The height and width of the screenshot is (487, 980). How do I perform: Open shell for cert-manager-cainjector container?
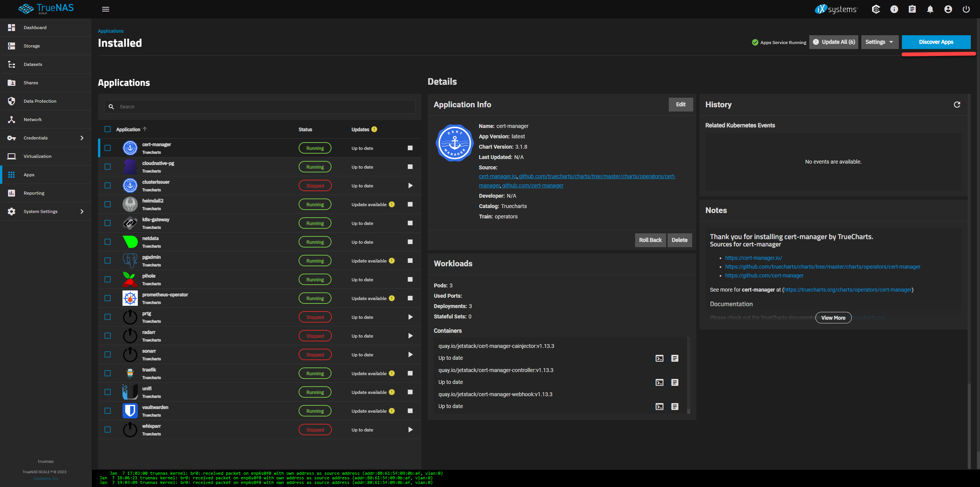tap(659, 358)
